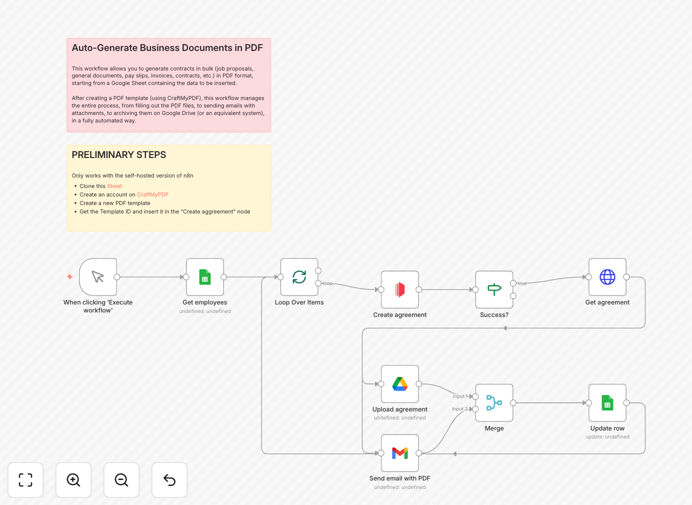Image resolution: width=692 pixels, height=505 pixels.
Task: Open the Merge node
Action: coord(494,403)
